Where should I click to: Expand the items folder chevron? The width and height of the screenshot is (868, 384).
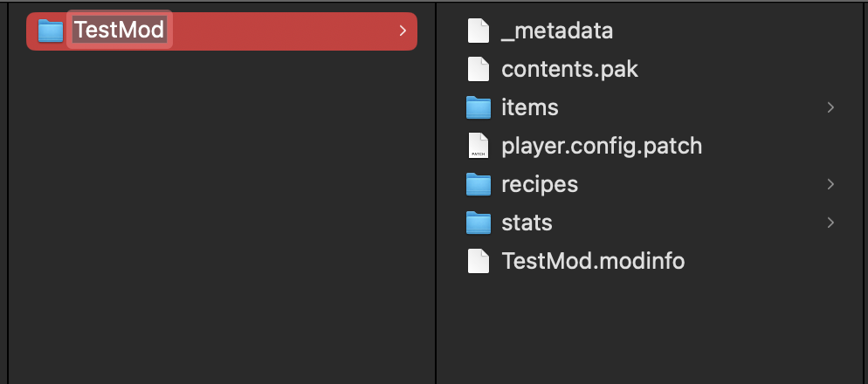click(x=830, y=107)
